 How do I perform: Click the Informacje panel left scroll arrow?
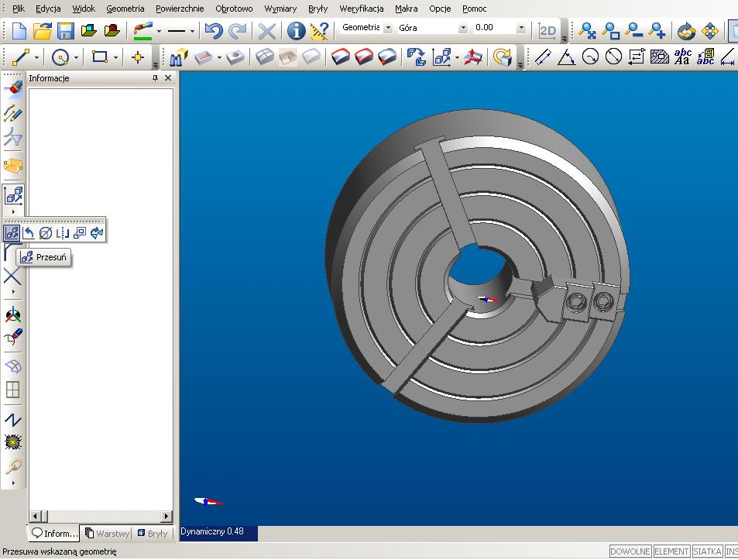(x=36, y=516)
